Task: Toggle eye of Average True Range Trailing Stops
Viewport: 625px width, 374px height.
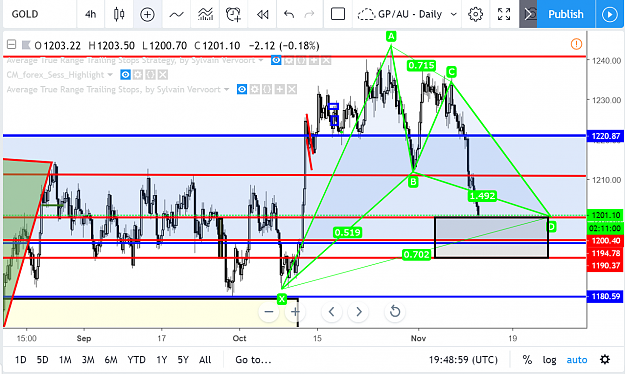Action: (x=242, y=89)
